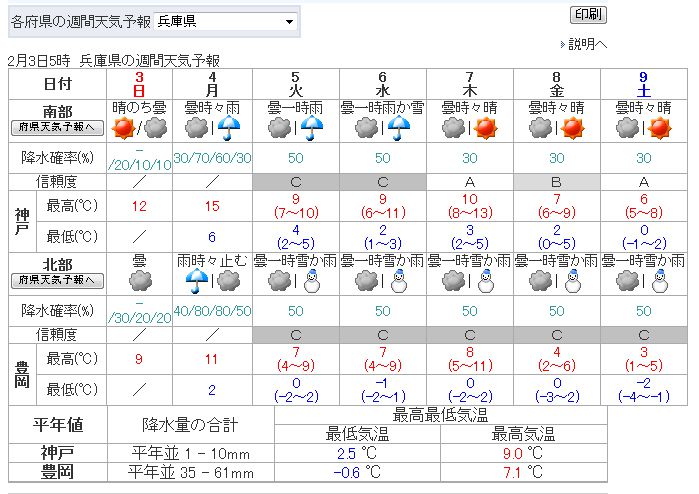This screenshot has height=494, width=699.
Task: Click normal low 2.5 ℃ for 神戸
Action: tap(357, 453)
